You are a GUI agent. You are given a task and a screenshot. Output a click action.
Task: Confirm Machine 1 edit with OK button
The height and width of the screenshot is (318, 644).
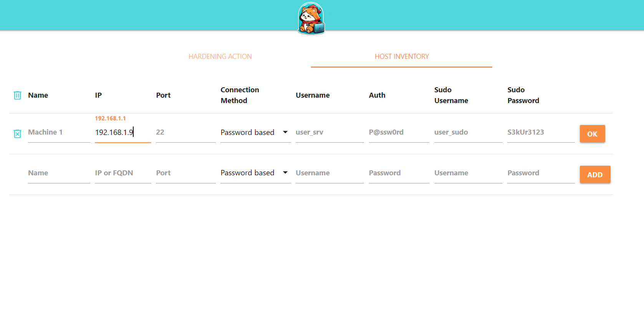coord(592,134)
